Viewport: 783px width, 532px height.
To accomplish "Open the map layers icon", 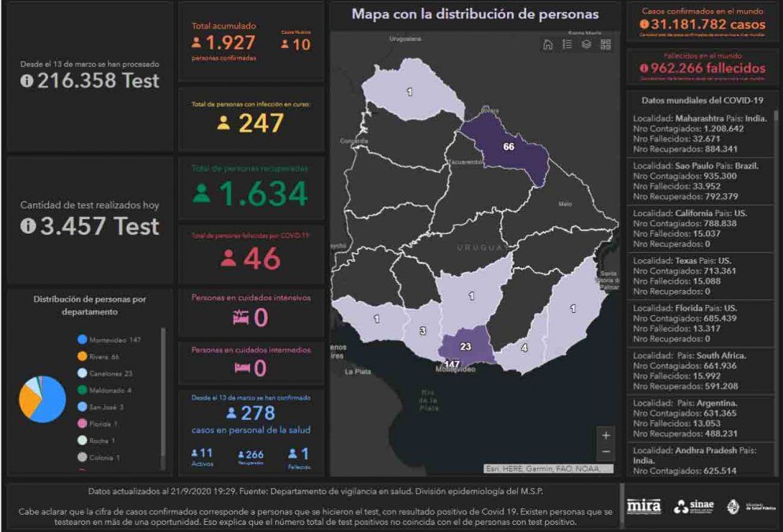I will [587, 45].
